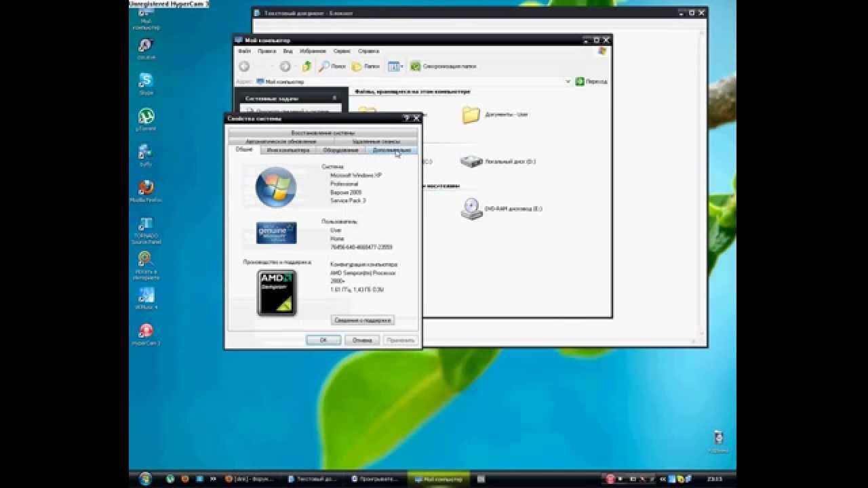Screen dimensions: 868x488
Task: Open the View menu in My Computer
Action: point(288,51)
